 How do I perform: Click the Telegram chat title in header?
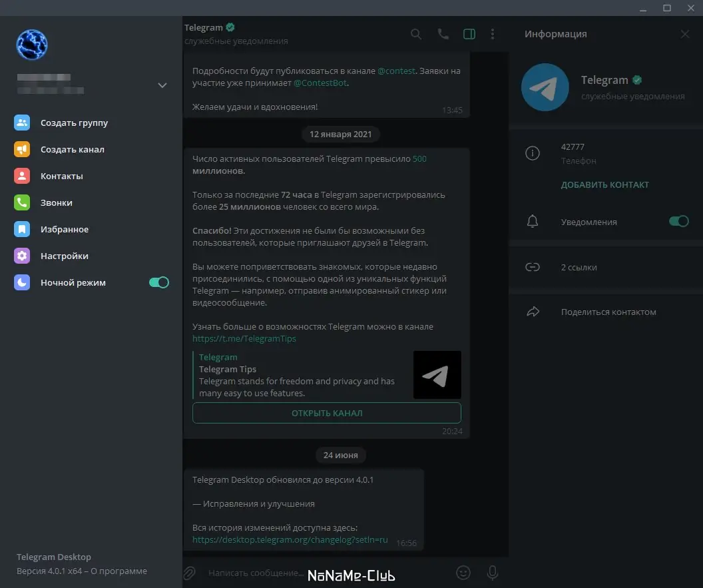coord(204,27)
